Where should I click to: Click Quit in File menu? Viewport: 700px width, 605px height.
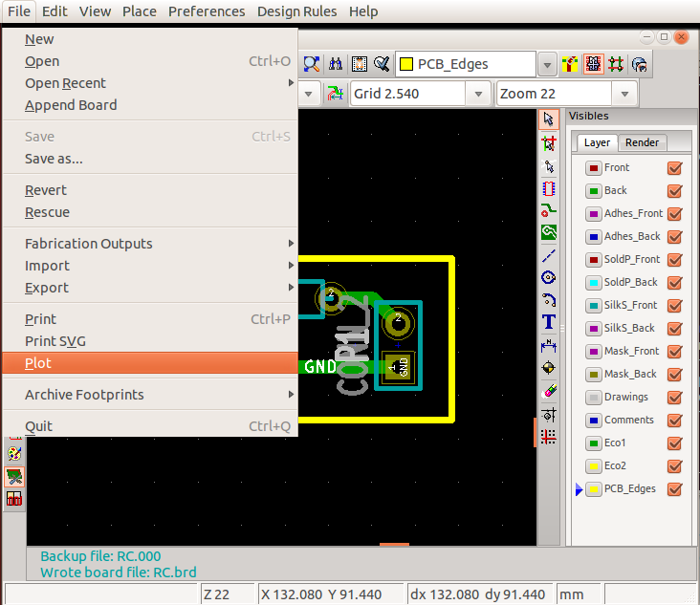pyautogui.click(x=150, y=426)
